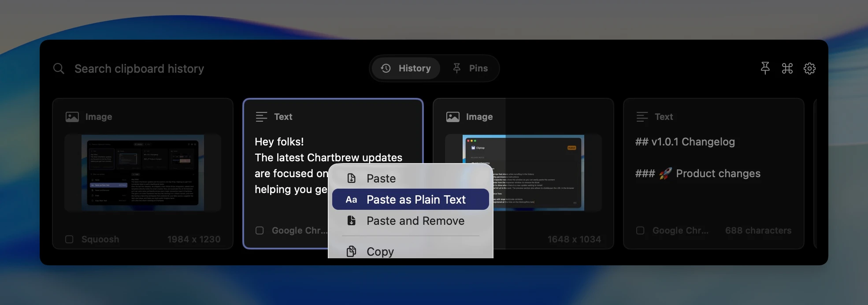
Task: Click the 688 characters label
Action: click(x=758, y=231)
